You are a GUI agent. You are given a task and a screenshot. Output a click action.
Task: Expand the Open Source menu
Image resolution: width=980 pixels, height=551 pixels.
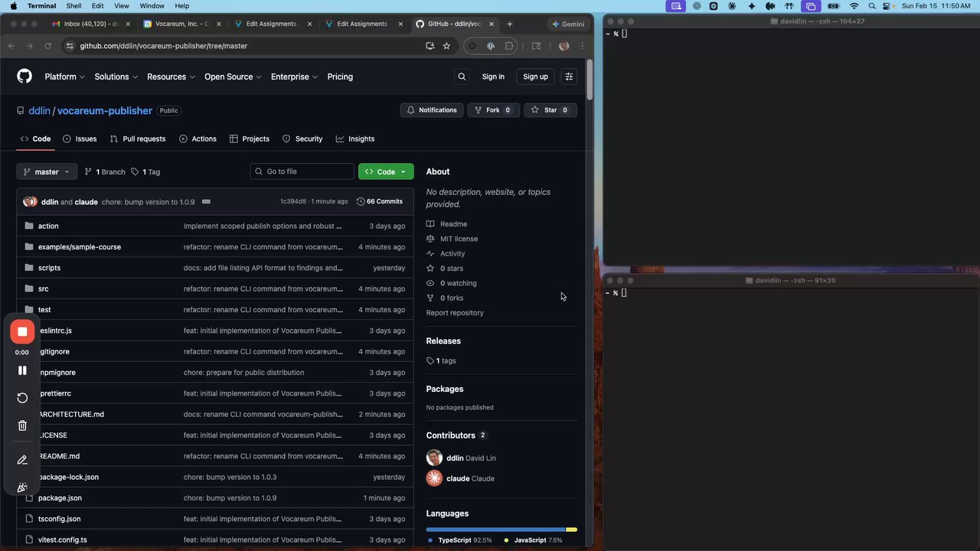point(233,77)
